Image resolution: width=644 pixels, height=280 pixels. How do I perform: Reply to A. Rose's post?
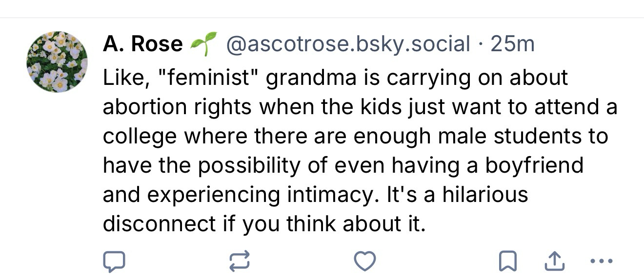tap(114, 261)
